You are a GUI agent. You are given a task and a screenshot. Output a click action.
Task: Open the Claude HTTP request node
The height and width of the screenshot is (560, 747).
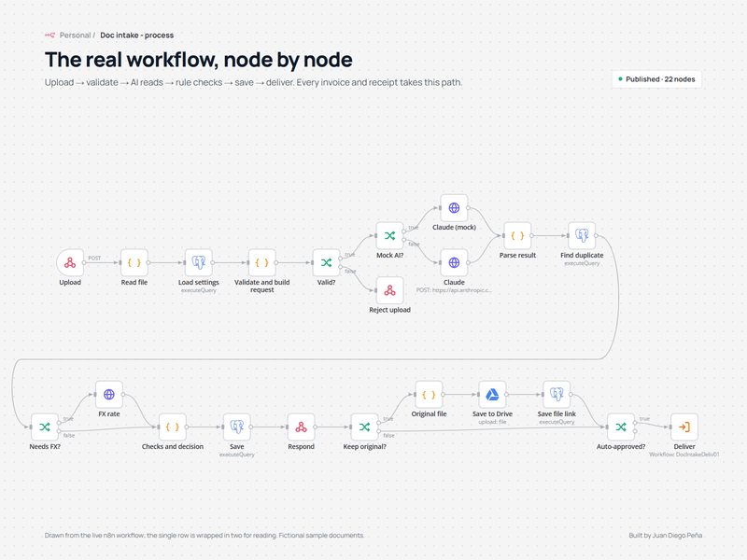[x=454, y=263]
